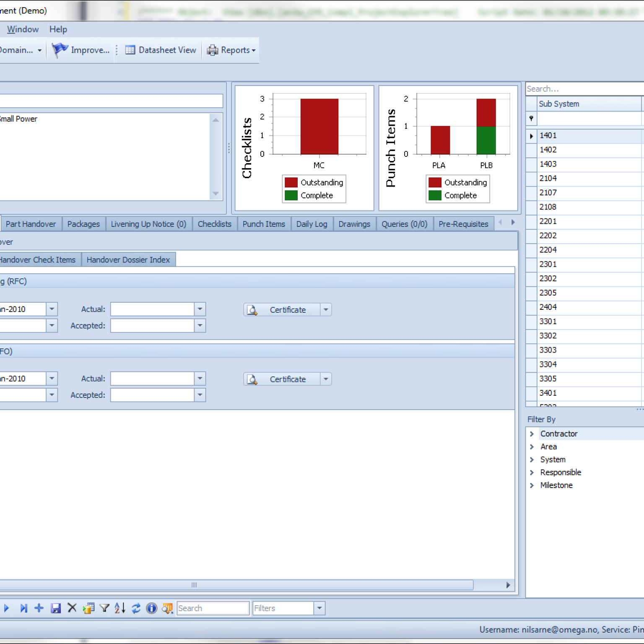Screen dimensions: 644x644
Task: Expand the Area filter
Action: (x=532, y=447)
